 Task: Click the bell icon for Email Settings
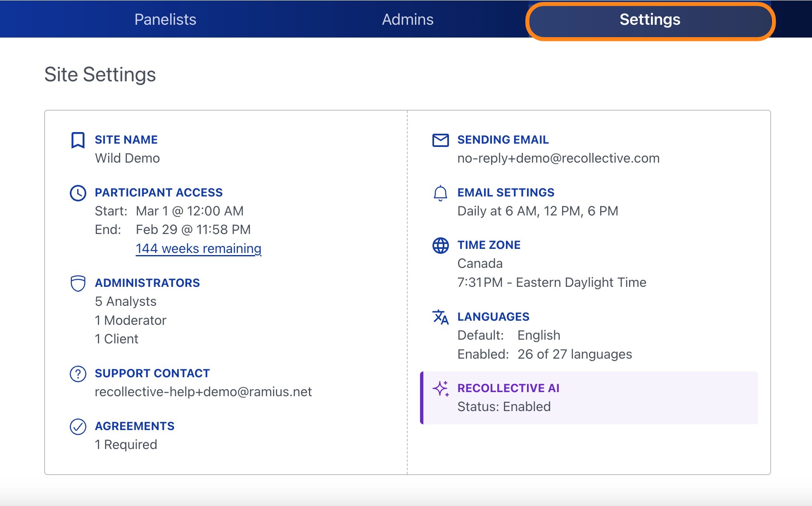[440, 193]
